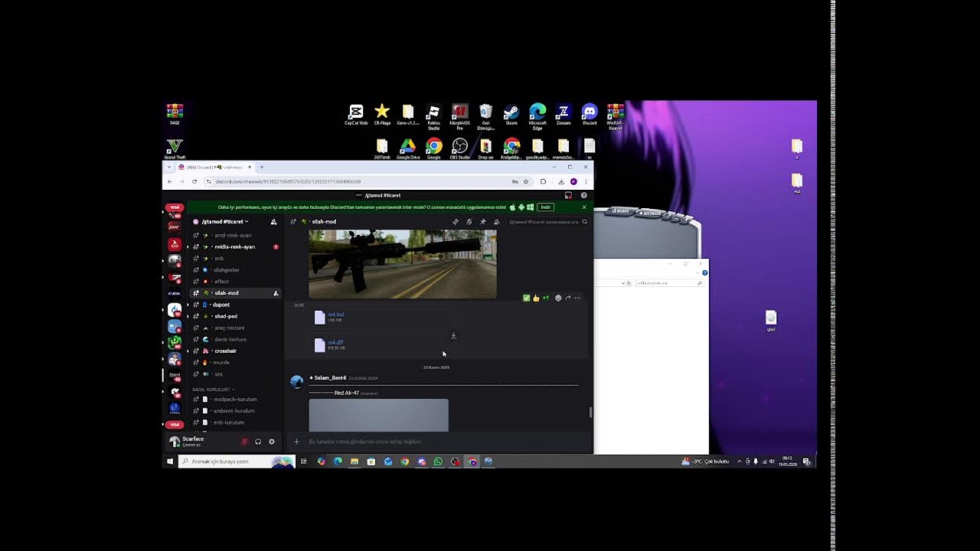Image resolution: width=980 pixels, height=551 pixels.
Task: Launch the OBS Studio desktop shortcut
Action: (459, 148)
